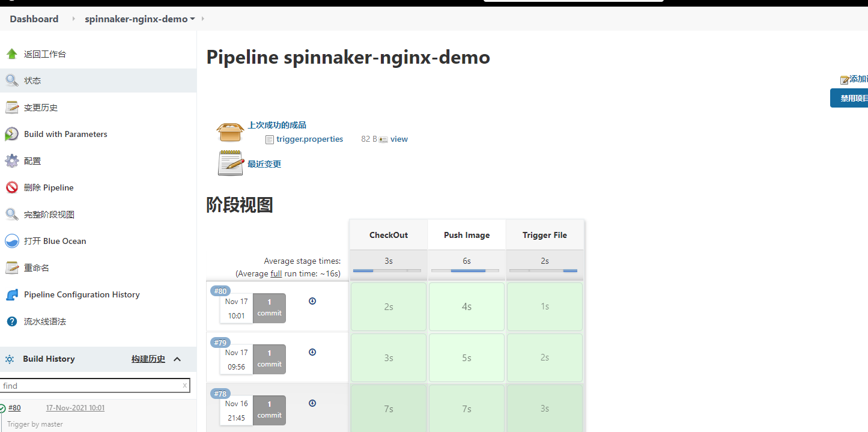This screenshot has height=432, width=868.
Task: Click the question mark icon for 流水线语法
Action: (x=11, y=321)
